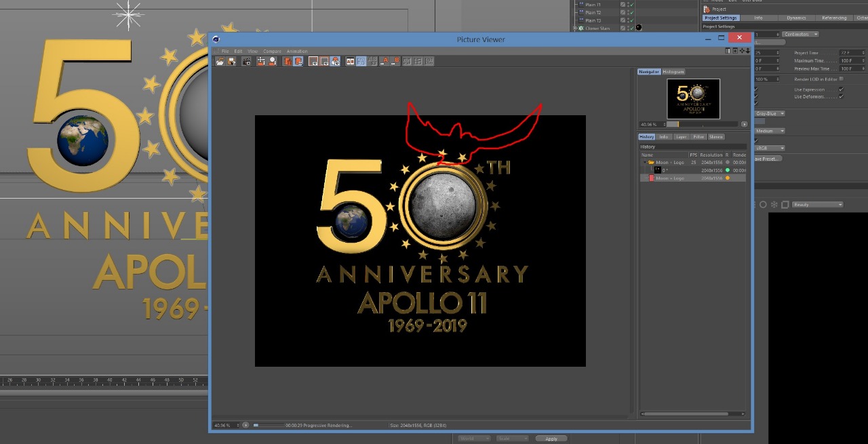
Task: Open the Compare menu in Picture Viewer
Action: coord(272,52)
